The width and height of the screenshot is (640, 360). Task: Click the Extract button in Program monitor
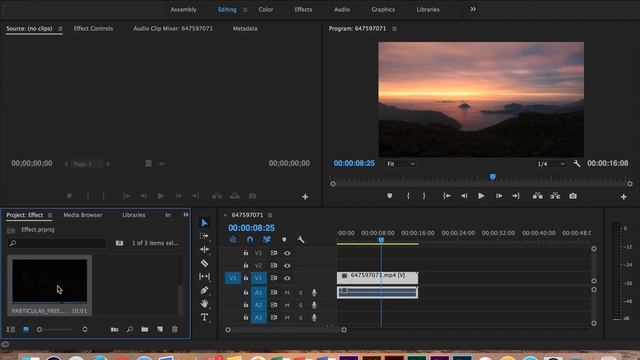pos(555,196)
